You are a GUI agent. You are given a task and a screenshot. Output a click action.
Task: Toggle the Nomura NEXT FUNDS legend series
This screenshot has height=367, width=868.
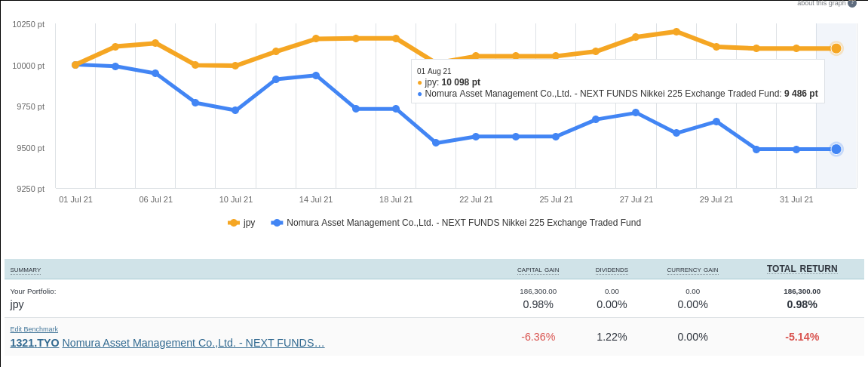tap(456, 223)
